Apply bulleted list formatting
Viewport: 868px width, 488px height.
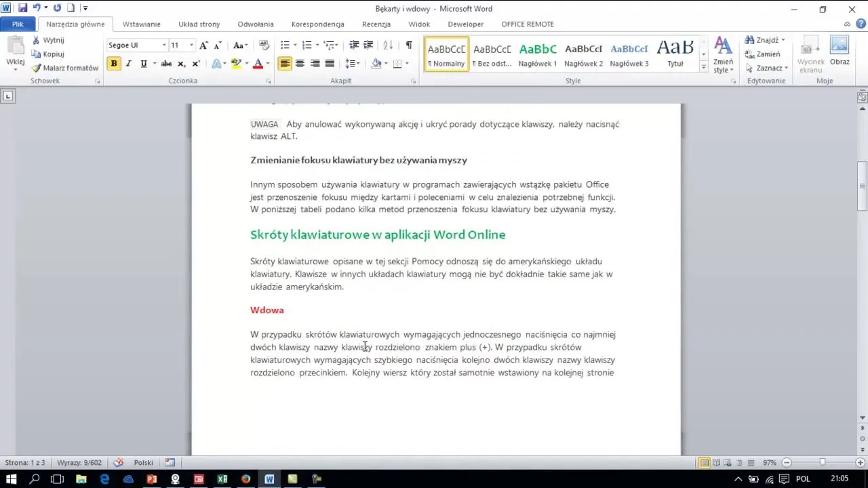tap(285, 45)
